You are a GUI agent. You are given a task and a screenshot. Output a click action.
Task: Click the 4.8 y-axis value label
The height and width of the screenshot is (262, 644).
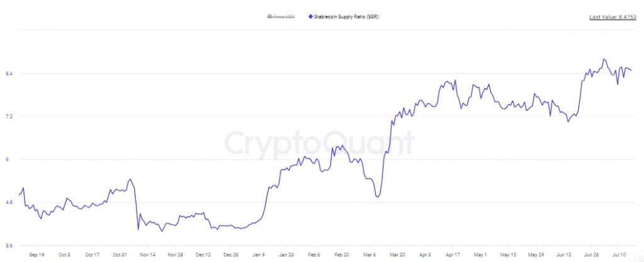(x=9, y=202)
